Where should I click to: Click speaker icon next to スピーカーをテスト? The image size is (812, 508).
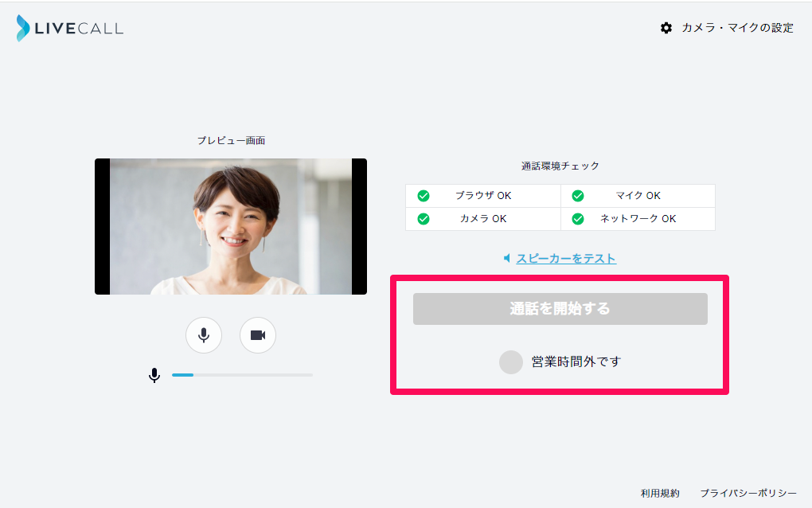(x=507, y=258)
